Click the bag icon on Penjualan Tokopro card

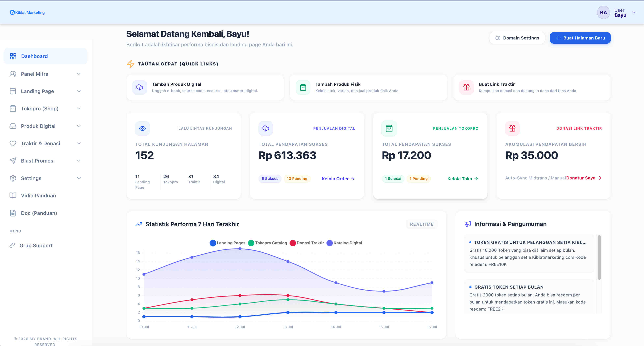coord(389,128)
